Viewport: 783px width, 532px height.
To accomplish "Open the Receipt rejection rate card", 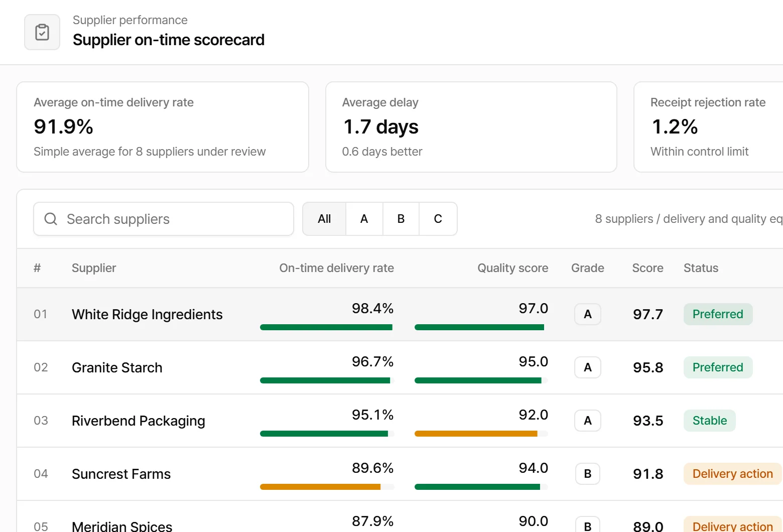I will (709, 127).
